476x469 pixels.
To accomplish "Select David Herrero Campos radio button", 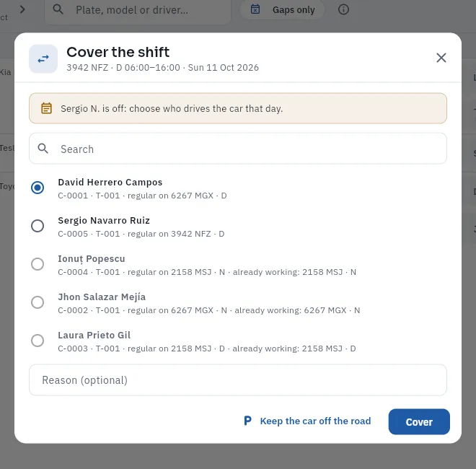I will click(x=38, y=188).
